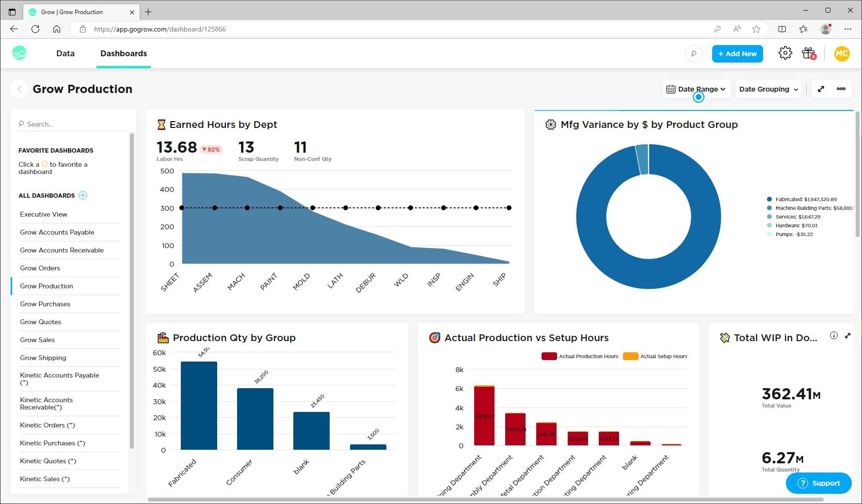862x504 pixels.
Task: Open the Date Range dropdown
Action: (x=696, y=89)
